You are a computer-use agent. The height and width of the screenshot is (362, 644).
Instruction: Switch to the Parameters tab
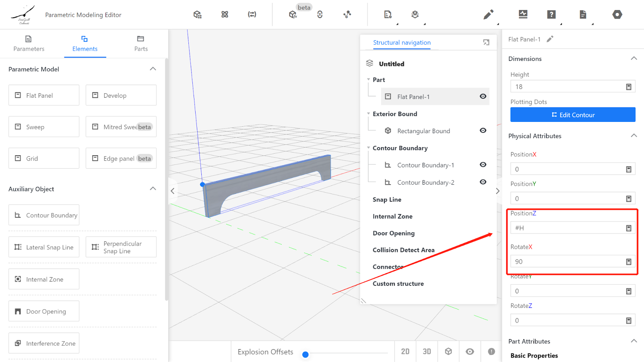[29, 43]
